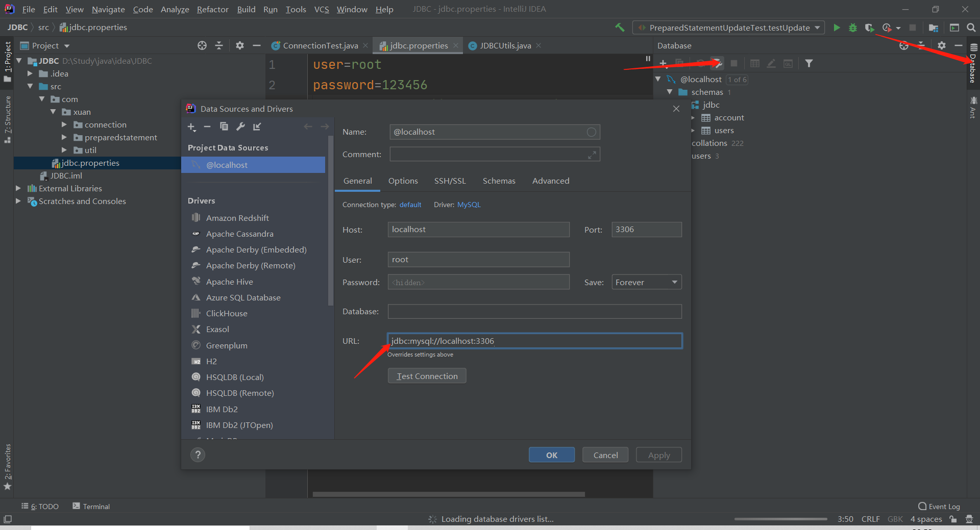Viewport: 980px width, 530px height.
Task: Open Project panel gear options
Action: tap(240, 45)
